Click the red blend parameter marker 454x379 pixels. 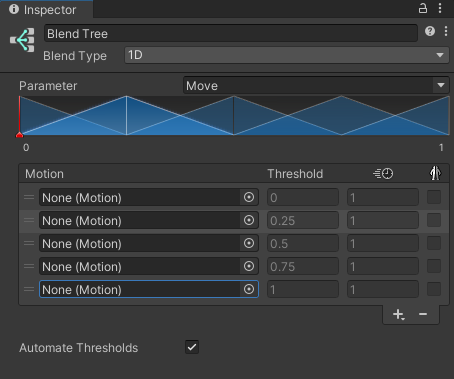click(20, 135)
